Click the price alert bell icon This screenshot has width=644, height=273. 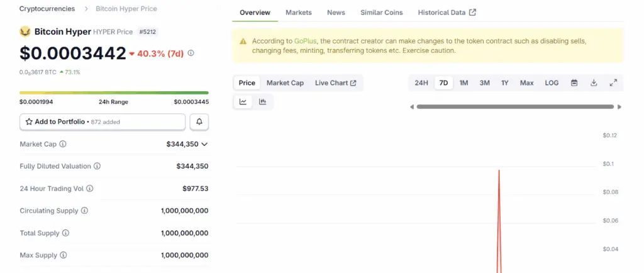pyautogui.click(x=199, y=121)
